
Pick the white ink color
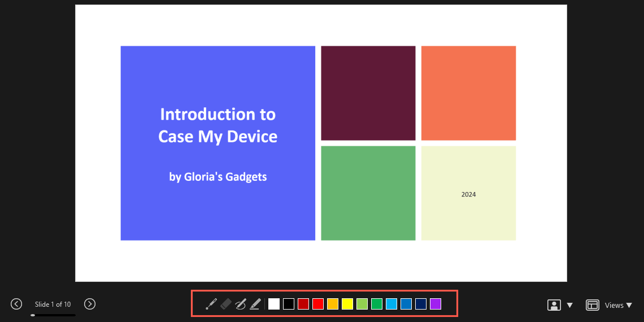(x=274, y=304)
